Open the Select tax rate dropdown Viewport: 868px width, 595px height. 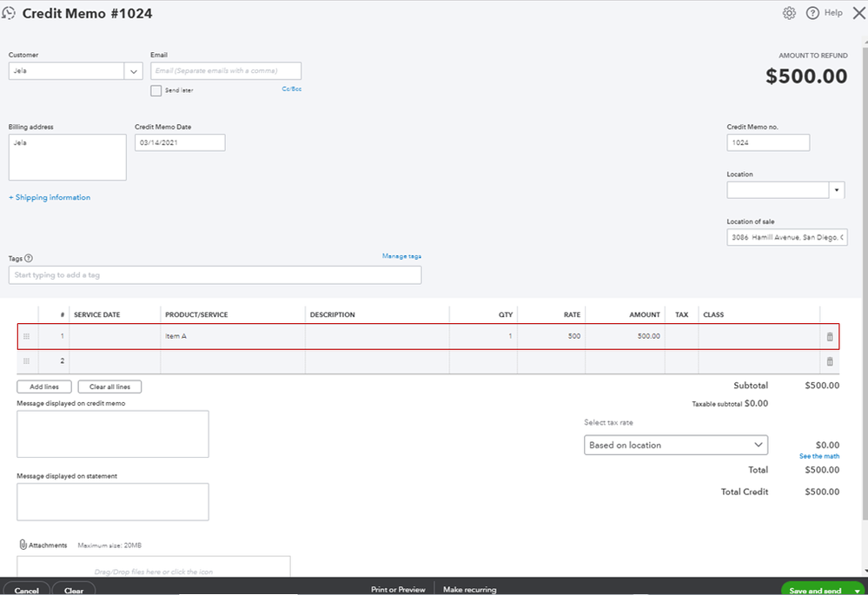pyautogui.click(x=676, y=445)
